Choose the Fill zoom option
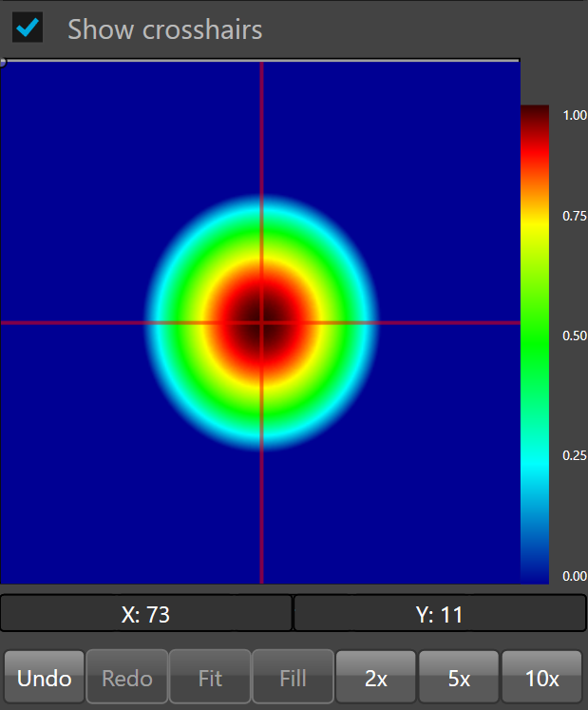The image size is (588, 710). pyautogui.click(x=293, y=678)
